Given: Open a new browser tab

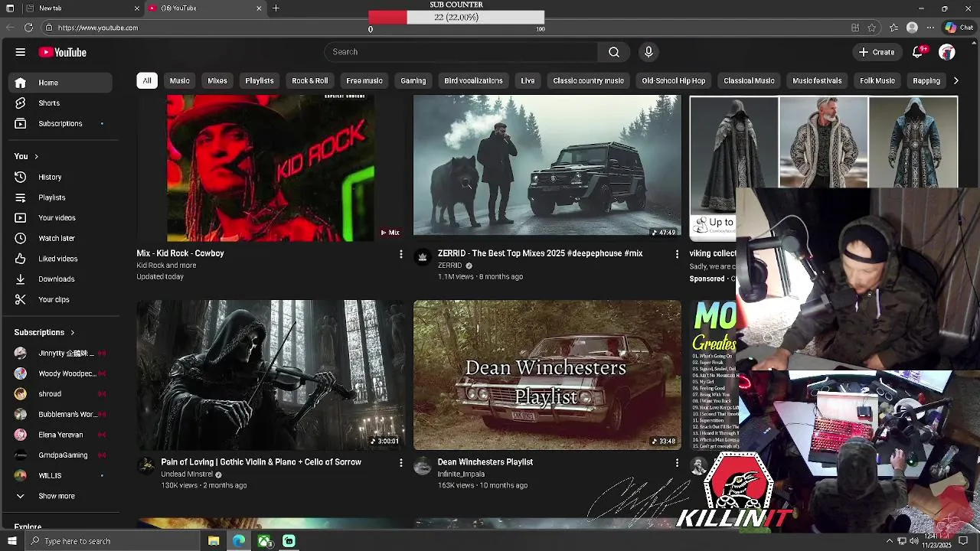Looking at the screenshot, I should pyautogui.click(x=276, y=8).
